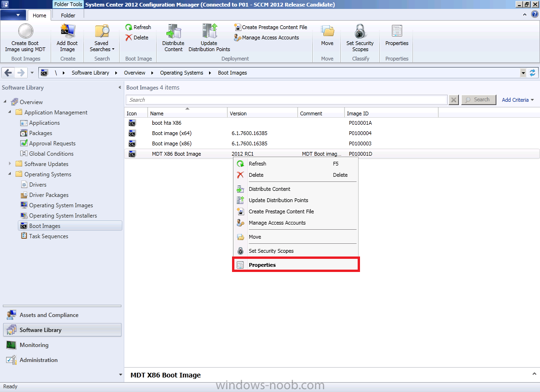Viewport: 540px width, 392px height.
Task: Click in the Search input field
Action: 286,100
